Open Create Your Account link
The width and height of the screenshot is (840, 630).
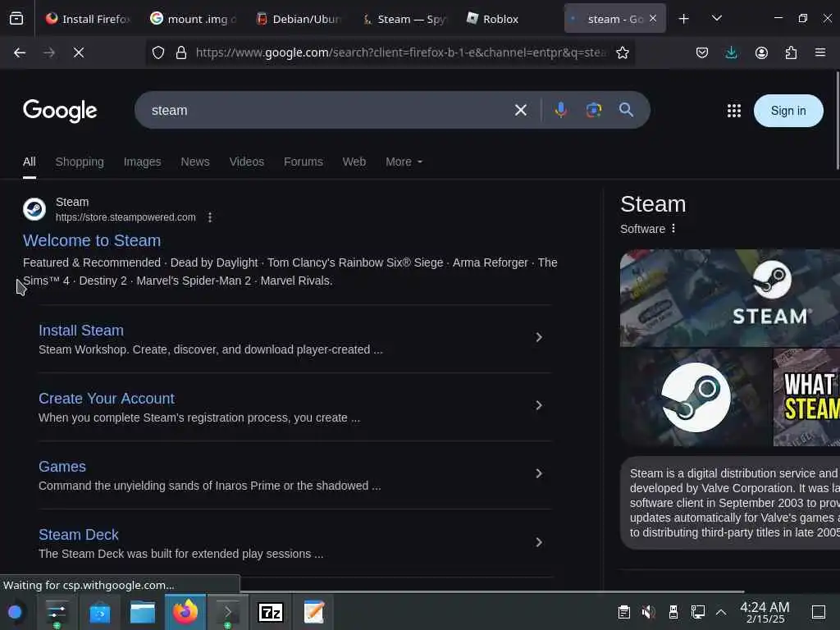pos(106,399)
